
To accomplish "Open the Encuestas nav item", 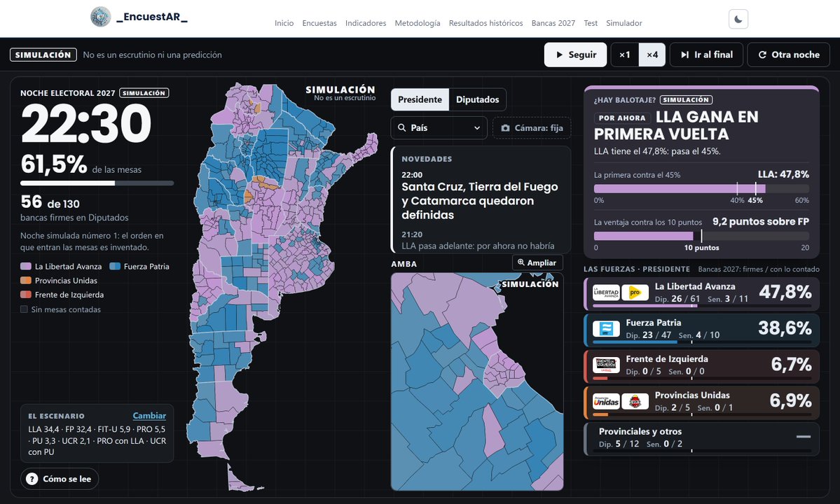I will [x=319, y=23].
